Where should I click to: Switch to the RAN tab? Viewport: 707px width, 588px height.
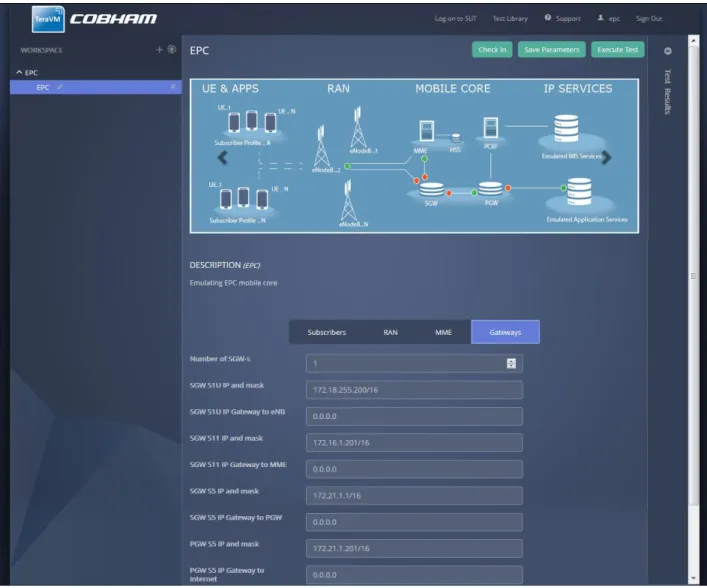tap(390, 332)
